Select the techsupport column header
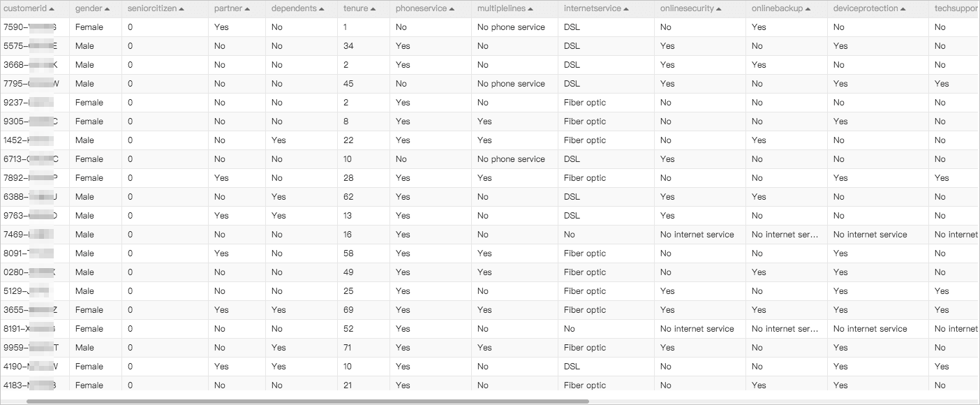980x405 pixels. (x=957, y=9)
